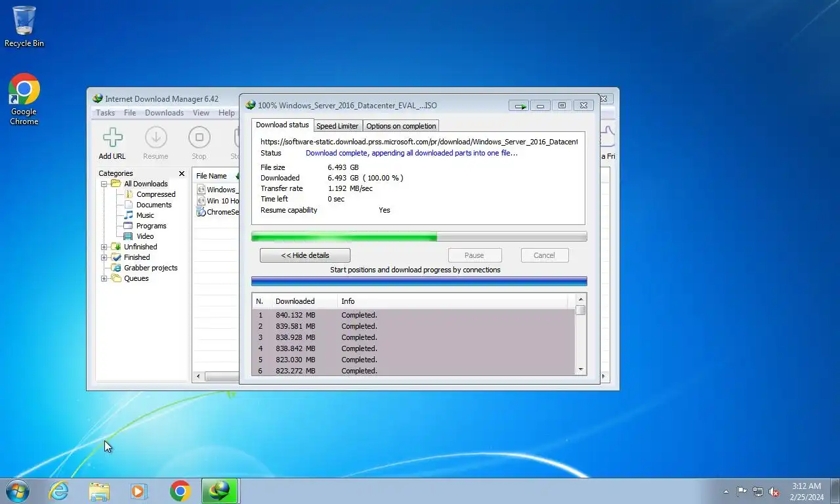This screenshot has width=840, height=504.
Task: Click the Pause button
Action: click(474, 255)
